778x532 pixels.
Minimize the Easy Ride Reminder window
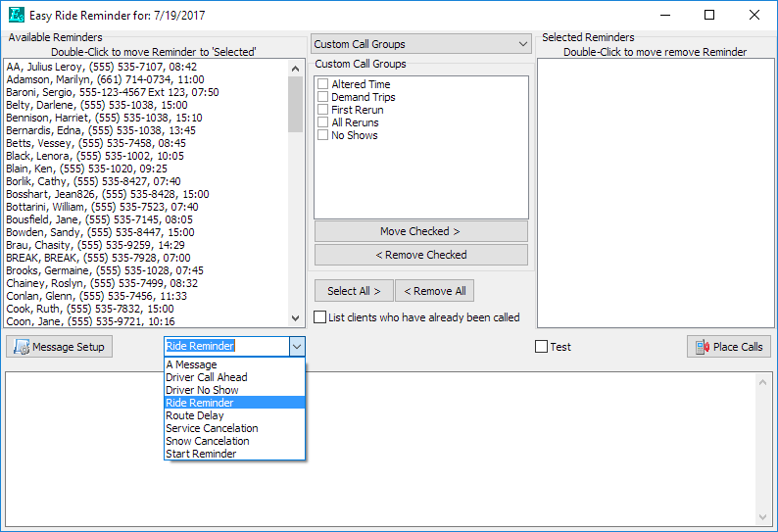[665, 15]
